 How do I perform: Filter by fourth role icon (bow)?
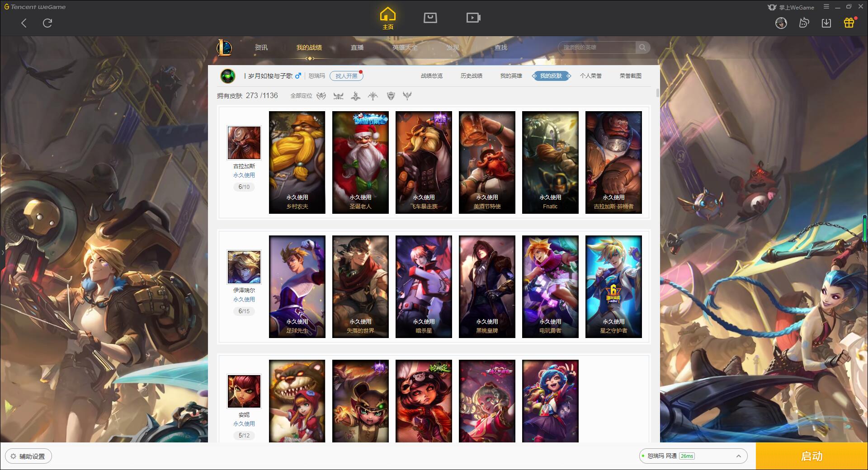point(373,96)
